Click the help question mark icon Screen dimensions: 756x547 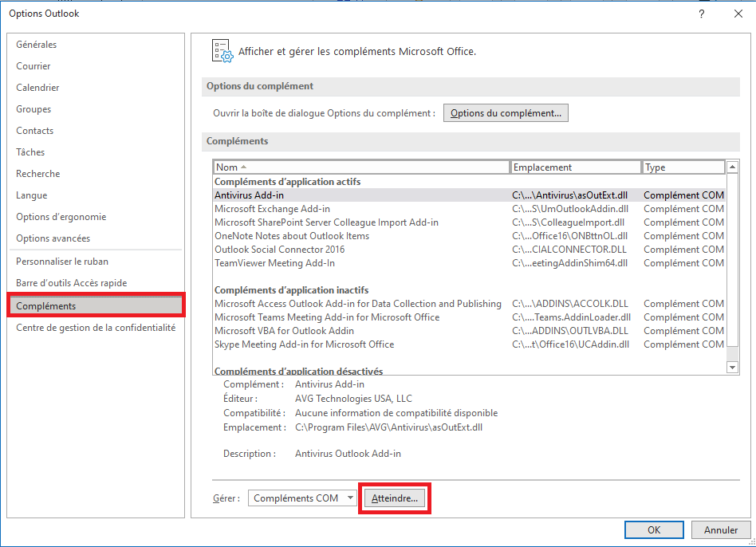702,14
